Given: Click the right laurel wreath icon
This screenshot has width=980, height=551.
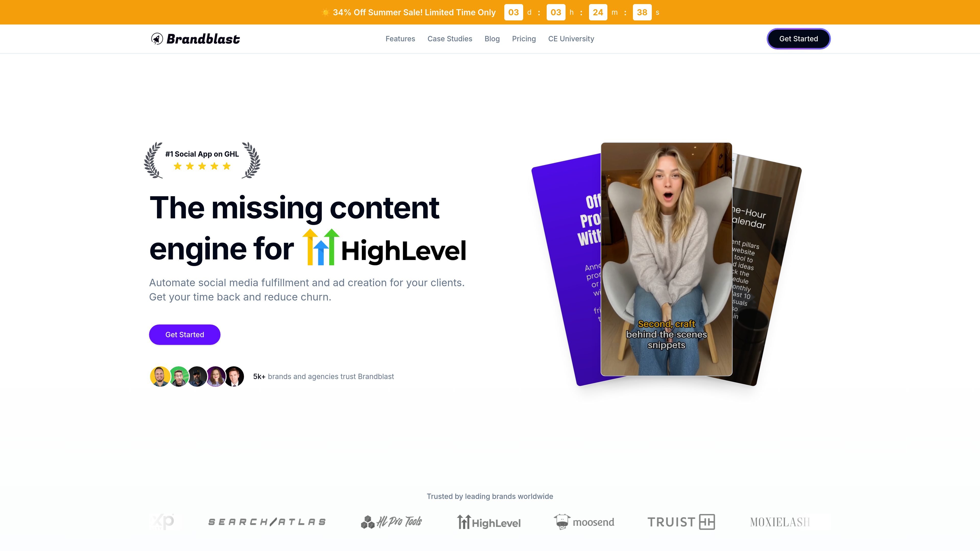Looking at the screenshot, I should tap(251, 160).
